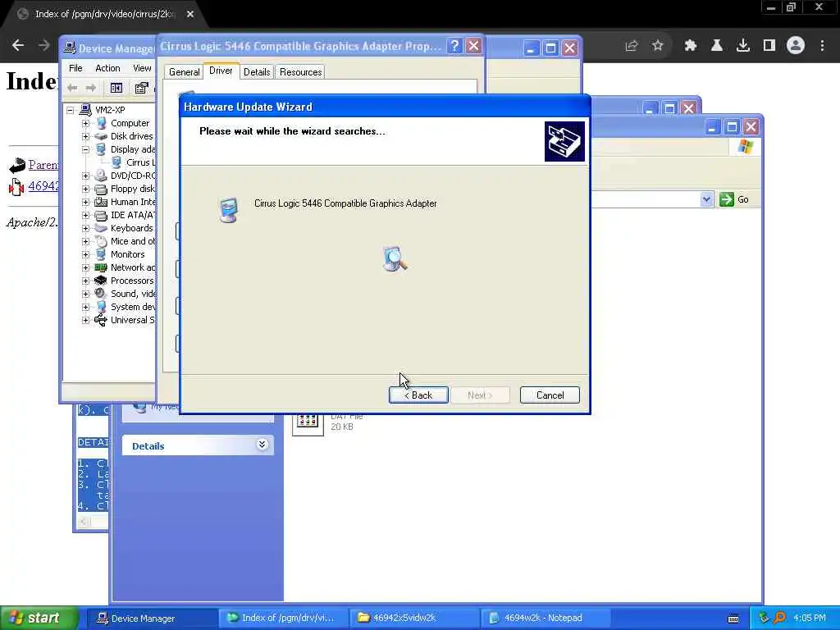Select the Sound, video category icon
The image size is (840, 630).
coord(101,294)
